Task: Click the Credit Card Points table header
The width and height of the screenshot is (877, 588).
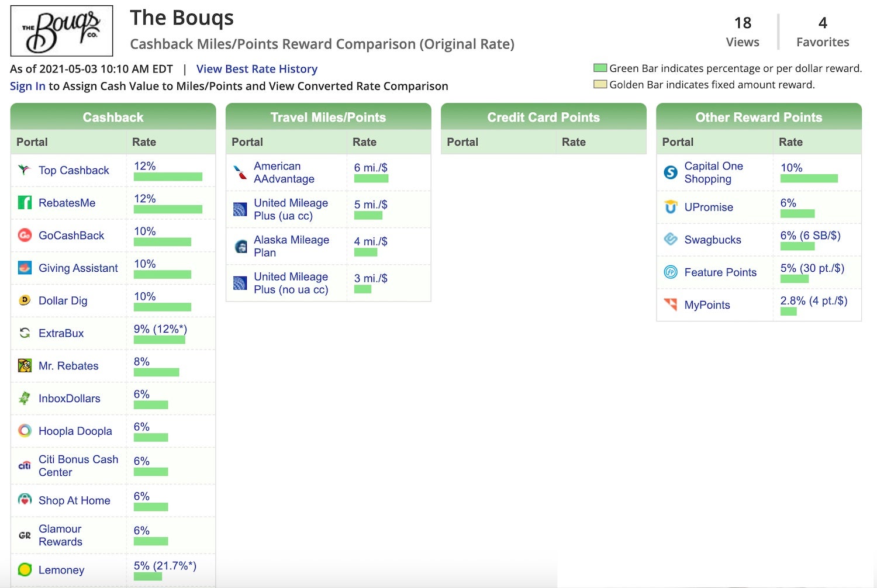Action: click(x=544, y=117)
